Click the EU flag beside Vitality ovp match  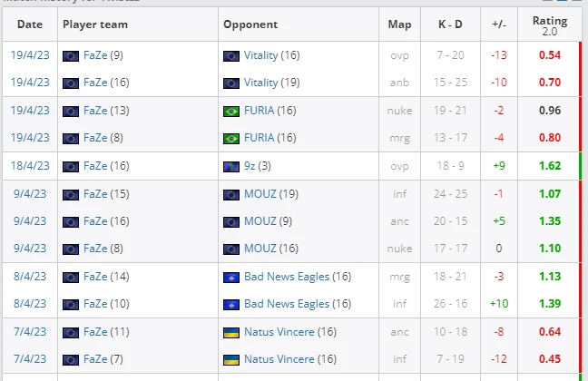click(x=231, y=56)
